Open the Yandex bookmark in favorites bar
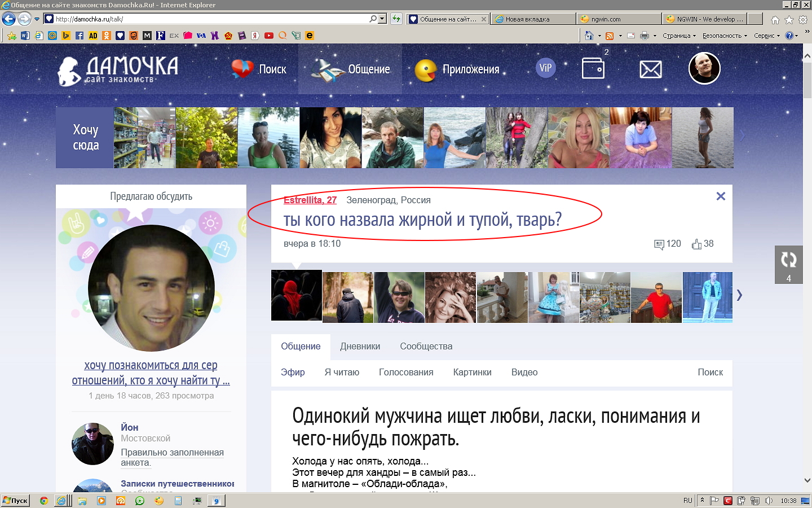Viewport: 812px width, 508px height. pyautogui.click(x=255, y=36)
